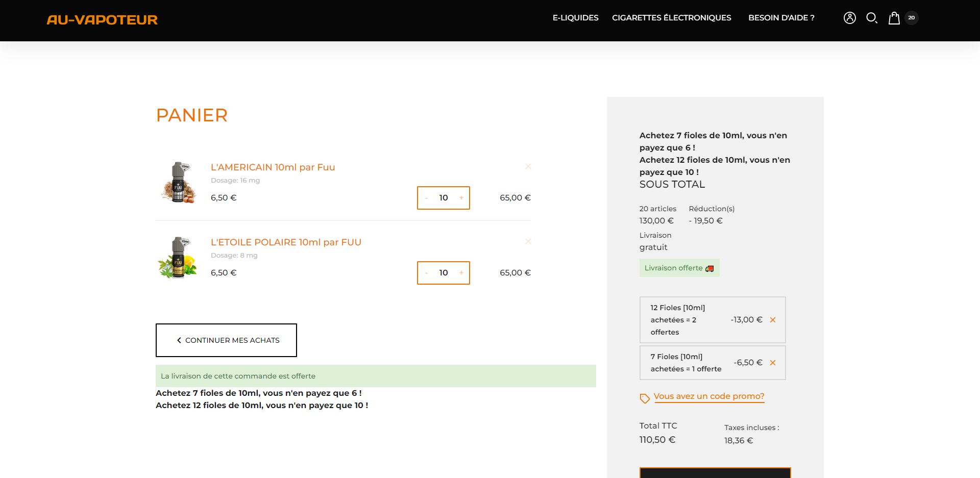Click the SOUS TOTAL heading

pyautogui.click(x=672, y=185)
